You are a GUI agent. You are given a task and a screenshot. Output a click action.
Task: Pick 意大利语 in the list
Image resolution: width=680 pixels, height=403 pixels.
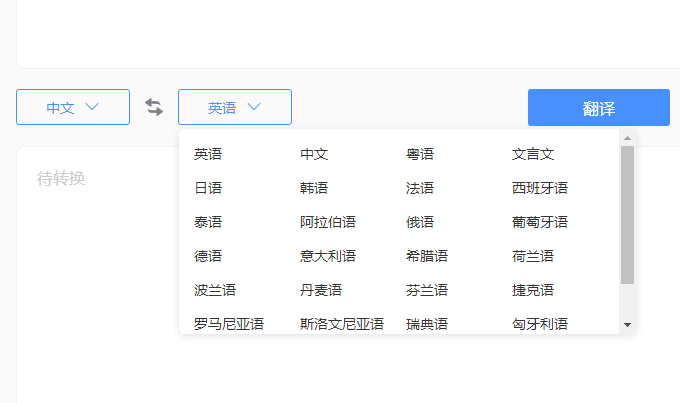click(x=328, y=256)
